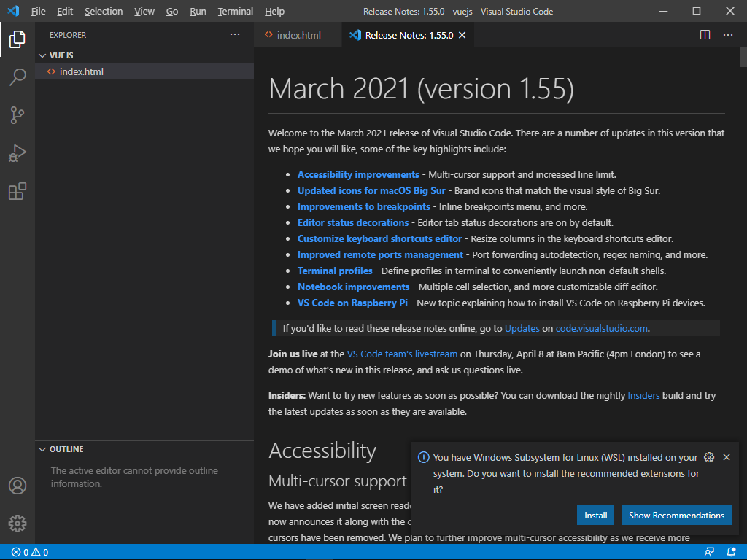This screenshot has height=560, width=747.
Task: Click Show Recommendations button
Action: tap(676, 516)
